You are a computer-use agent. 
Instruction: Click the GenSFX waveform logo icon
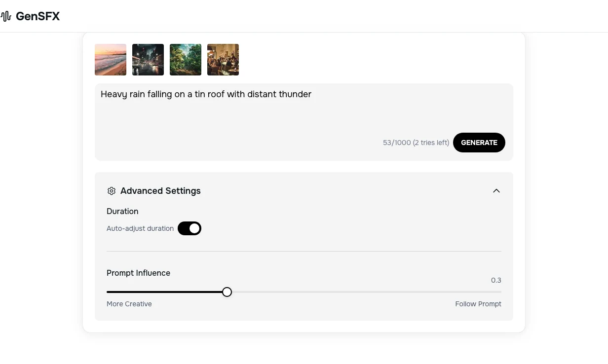(x=6, y=16)
